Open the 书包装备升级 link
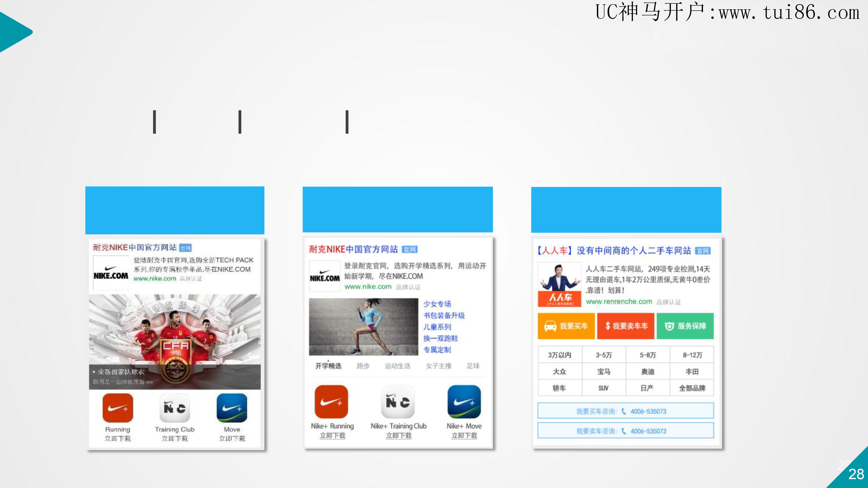868x488 pixels. [444, 315]
